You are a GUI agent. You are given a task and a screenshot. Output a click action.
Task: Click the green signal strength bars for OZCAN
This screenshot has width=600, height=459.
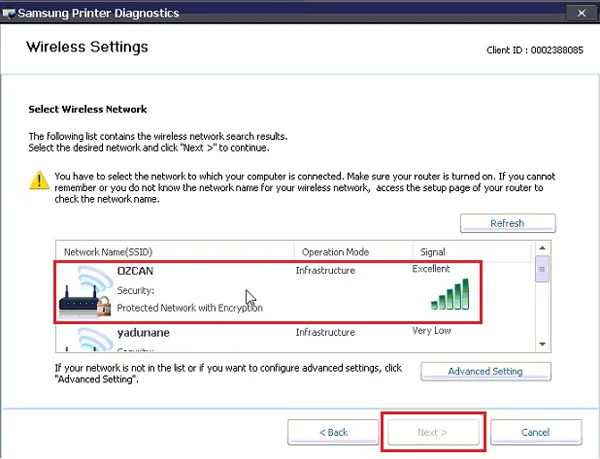[450, 294]
